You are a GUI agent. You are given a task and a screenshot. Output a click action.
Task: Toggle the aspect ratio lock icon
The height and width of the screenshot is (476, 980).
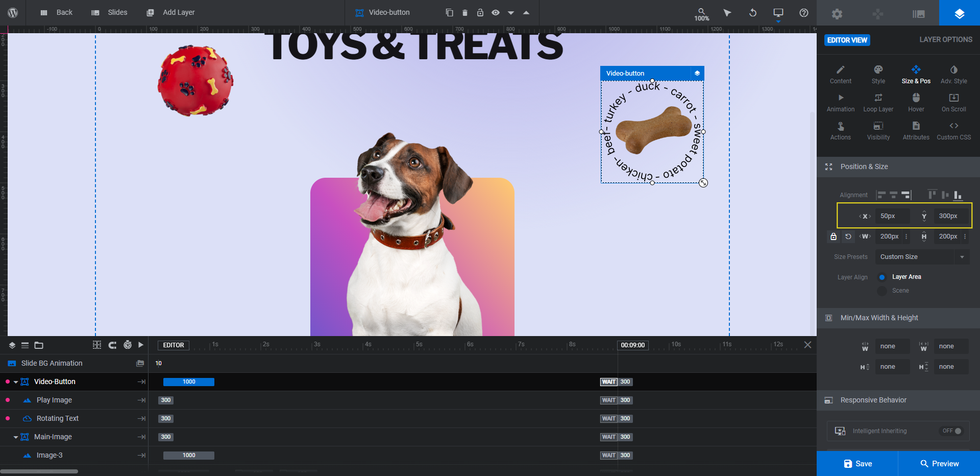pyautogui.click(x=834, y=236)
